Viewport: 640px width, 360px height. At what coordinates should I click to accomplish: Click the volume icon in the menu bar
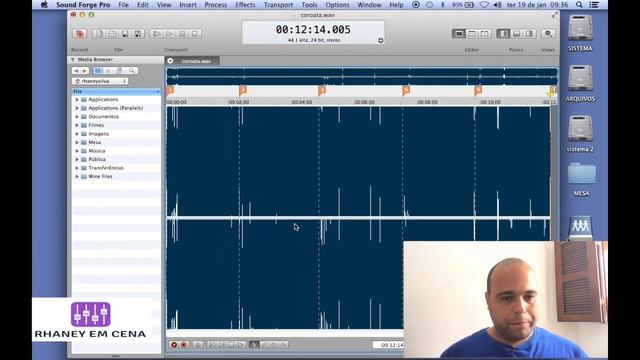click(497, 5)
